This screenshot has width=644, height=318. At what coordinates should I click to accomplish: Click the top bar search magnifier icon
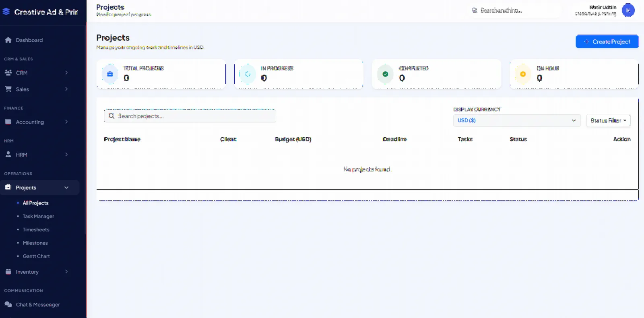coord(475,10)
